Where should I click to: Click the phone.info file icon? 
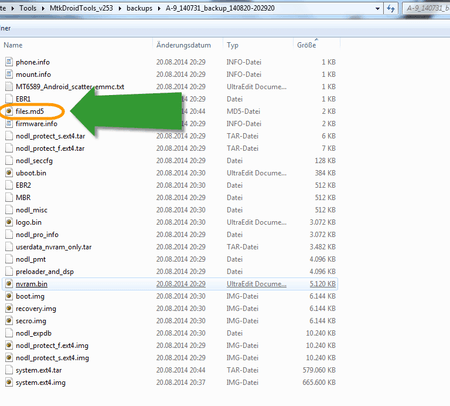tap(9, 62)
